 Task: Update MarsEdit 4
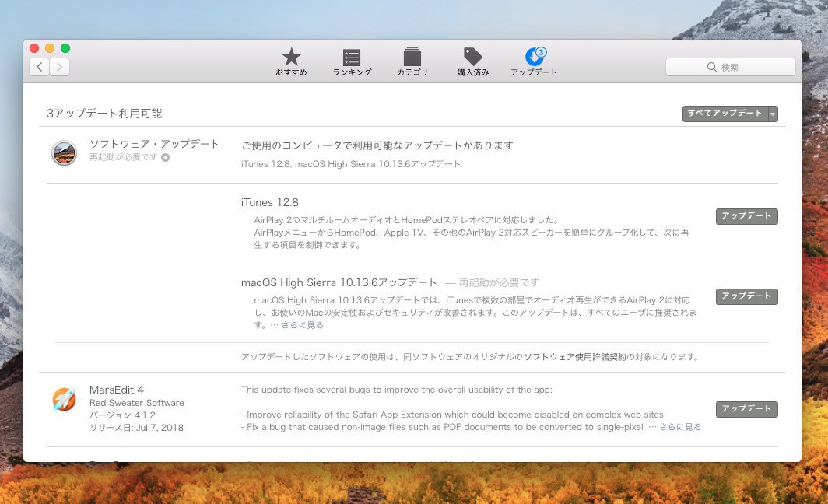point(747,409)
